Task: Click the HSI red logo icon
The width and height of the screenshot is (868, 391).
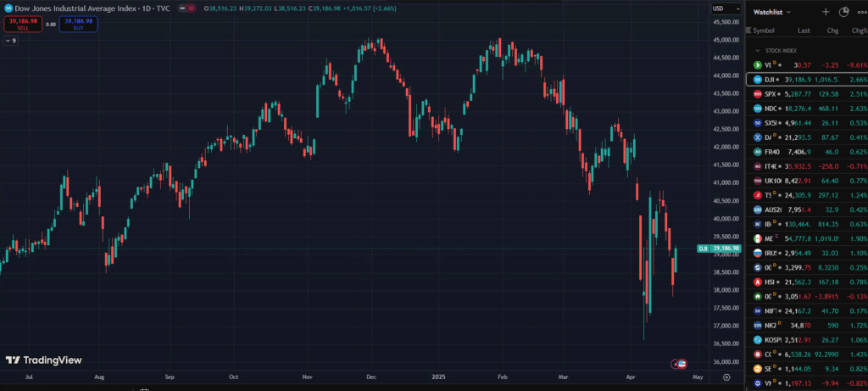Action: click(758, 282)
